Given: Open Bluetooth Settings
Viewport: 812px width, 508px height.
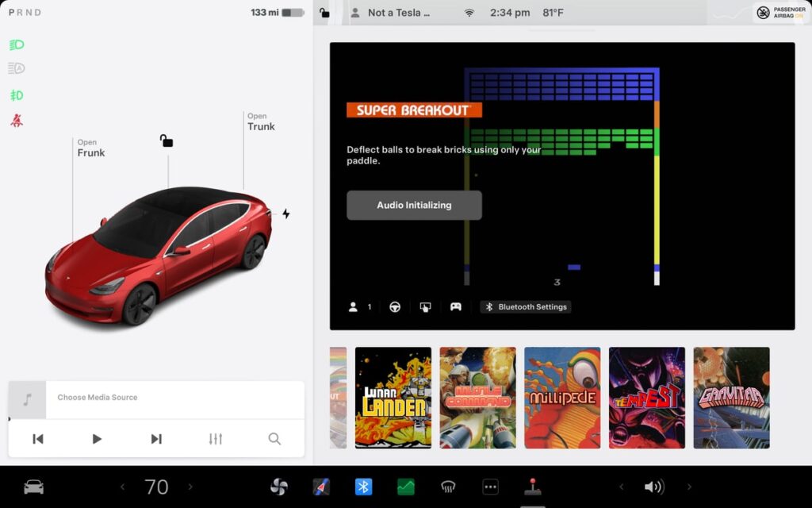Looking at the screenshot, I should 525,307.
